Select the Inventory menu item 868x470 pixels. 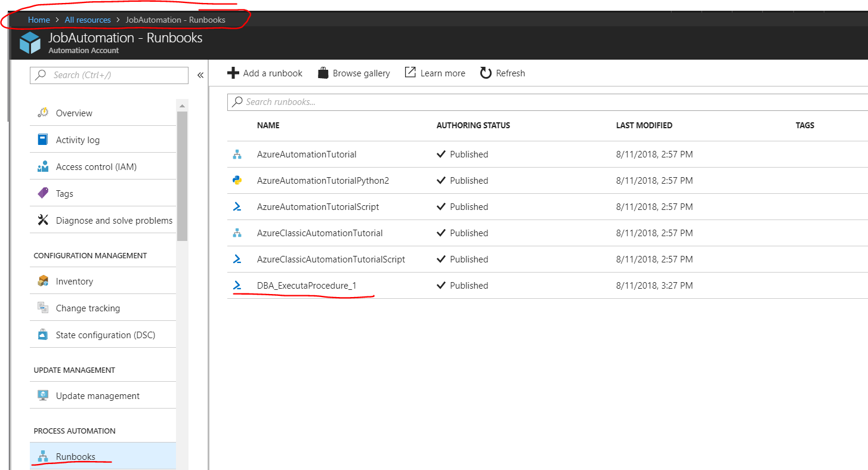pos(74,282)
